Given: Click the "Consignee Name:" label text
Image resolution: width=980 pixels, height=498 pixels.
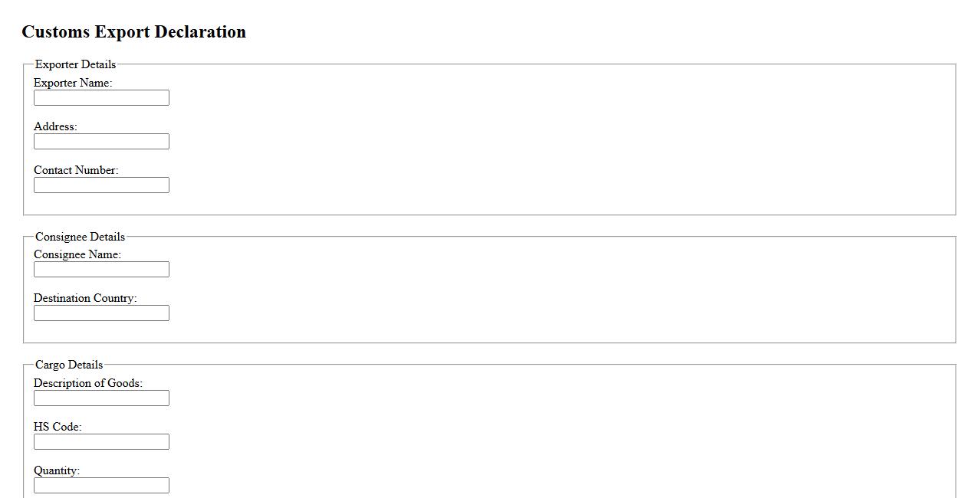Looking at the screenshot, I should click(77, 254).
